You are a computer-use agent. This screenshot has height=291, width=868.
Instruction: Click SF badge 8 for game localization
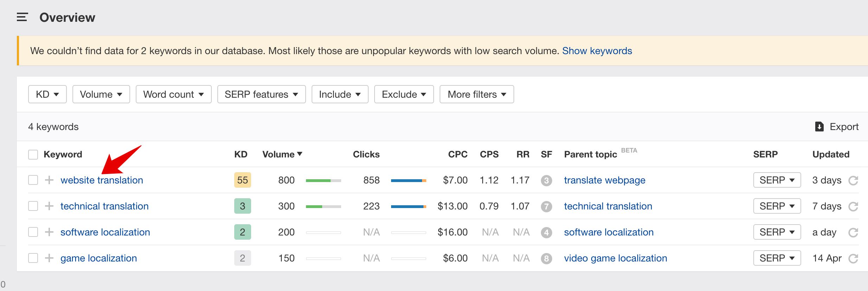click(546, 259)
